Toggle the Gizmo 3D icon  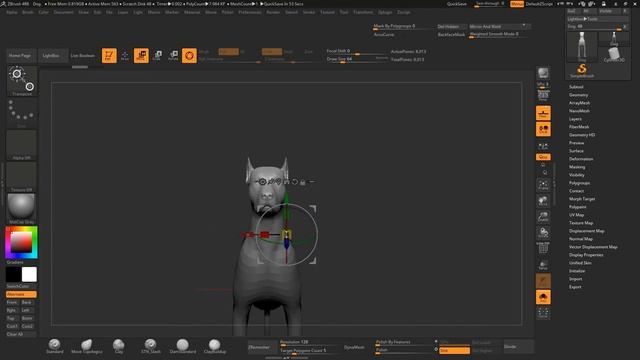coord(189,55)
